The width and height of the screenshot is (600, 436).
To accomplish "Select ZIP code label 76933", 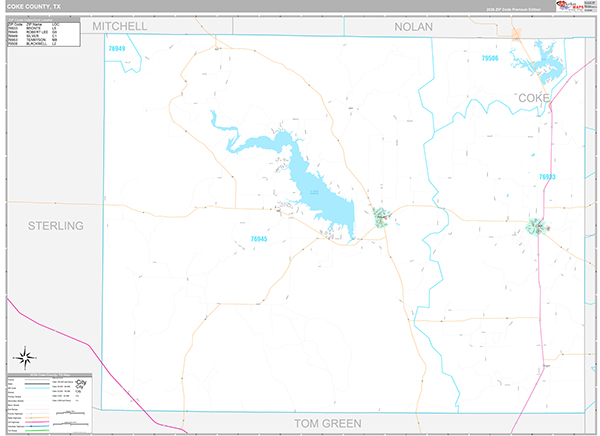I will coord(547,177).
